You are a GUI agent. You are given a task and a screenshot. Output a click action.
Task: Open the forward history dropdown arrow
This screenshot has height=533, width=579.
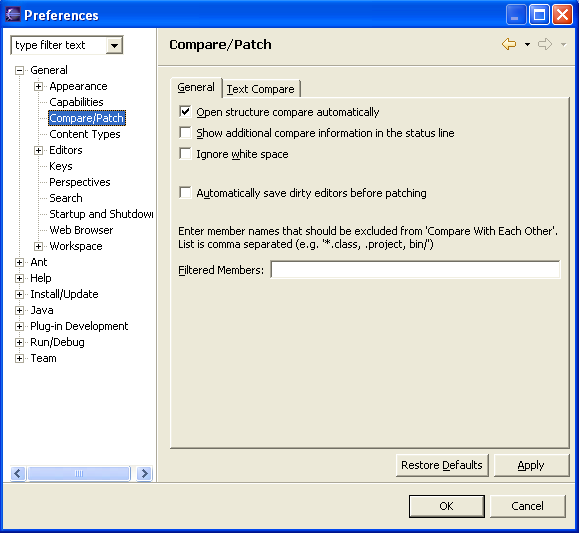click(563, 45)
